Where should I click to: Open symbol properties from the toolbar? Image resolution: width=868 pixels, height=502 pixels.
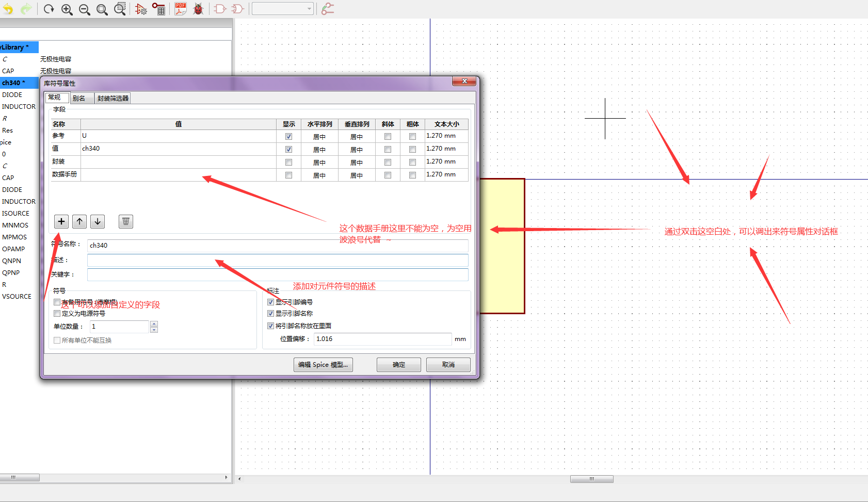[x=141, y=9]
